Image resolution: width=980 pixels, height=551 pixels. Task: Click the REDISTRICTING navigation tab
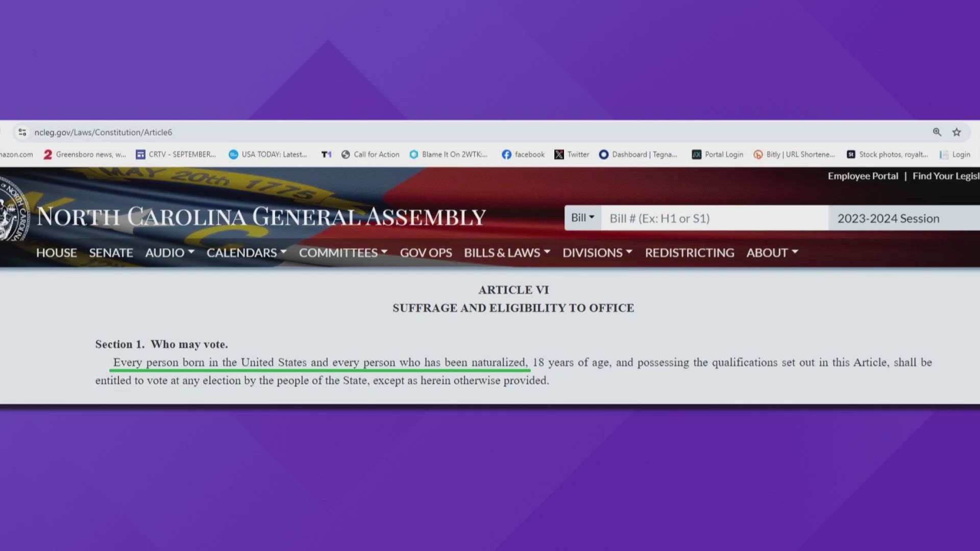[x=689, y=252]
